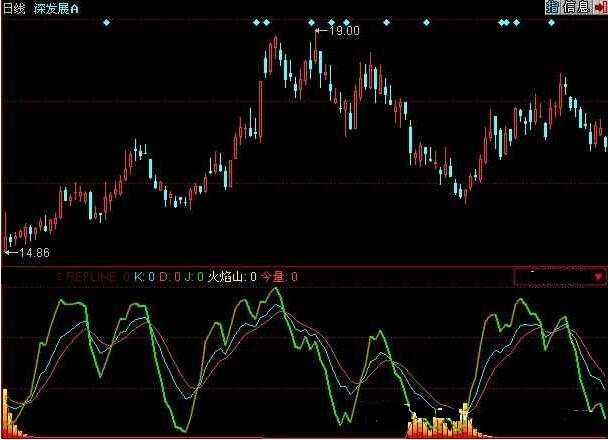Screen dimensions: 608x440
Task: Select the 日线 daily period label
Action: pos(14,7)
